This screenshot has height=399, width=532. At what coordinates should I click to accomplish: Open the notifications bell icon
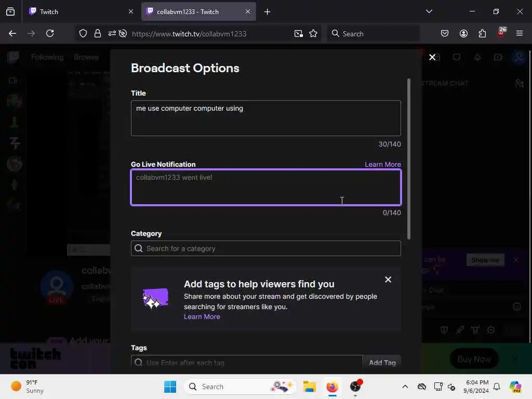(x=497, y=387)
